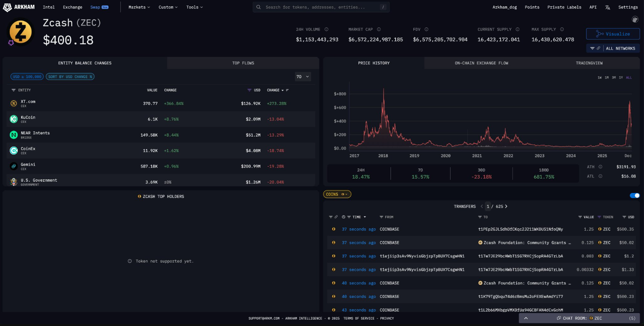Click the 24H Volume info icon
This screenshot has width=644, height=326.
[326, 29]
